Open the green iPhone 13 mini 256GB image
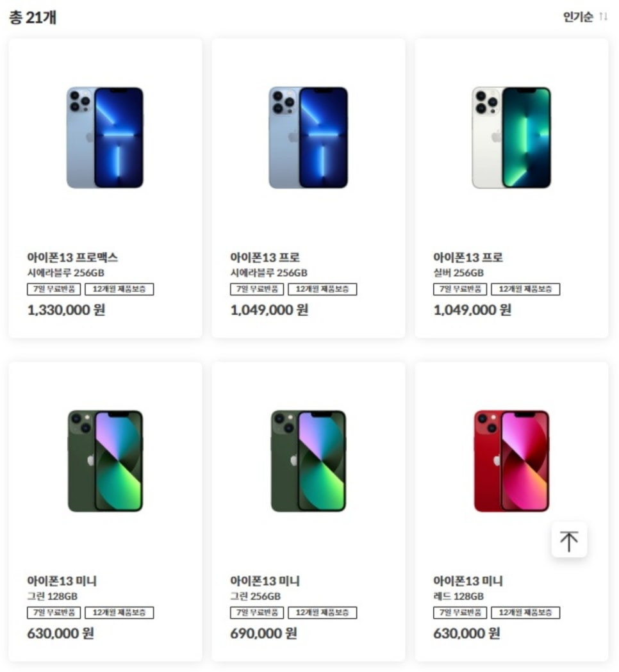Screen dimensions: 619x672 [309, 461]
